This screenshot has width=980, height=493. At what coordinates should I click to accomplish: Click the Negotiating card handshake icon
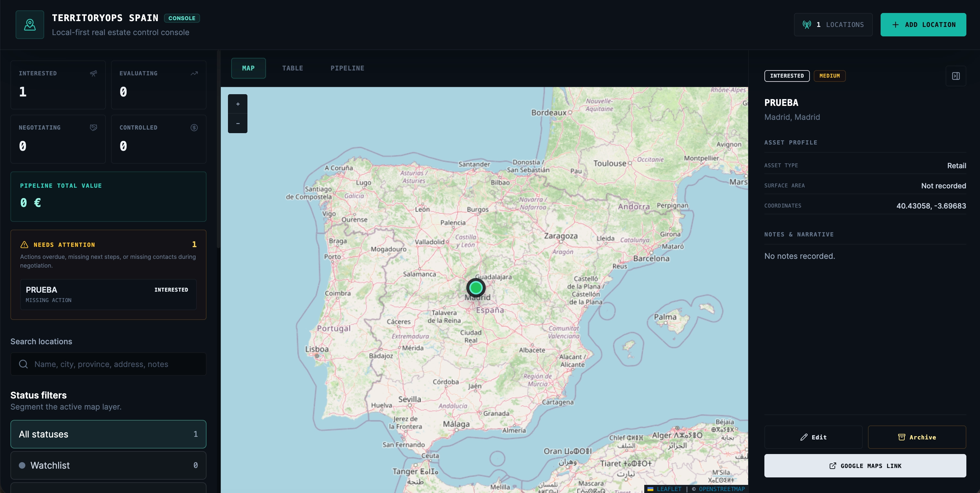[x=93, y=127]
